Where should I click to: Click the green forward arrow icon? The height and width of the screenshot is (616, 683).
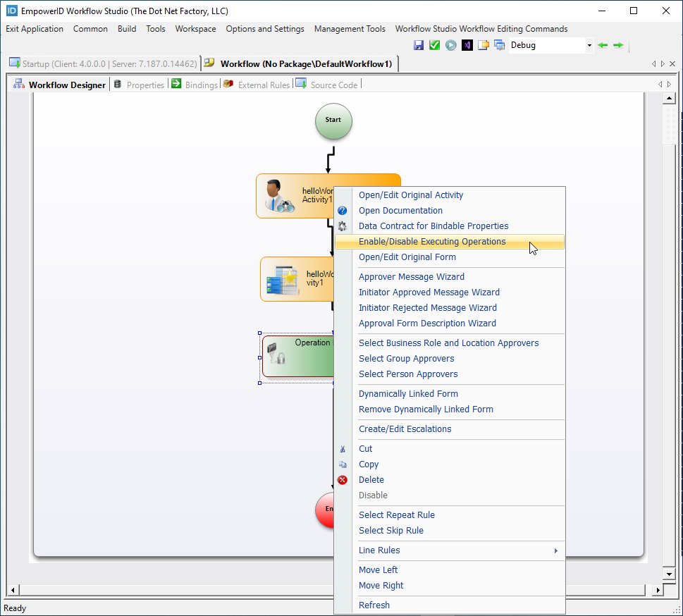(618, 45)
